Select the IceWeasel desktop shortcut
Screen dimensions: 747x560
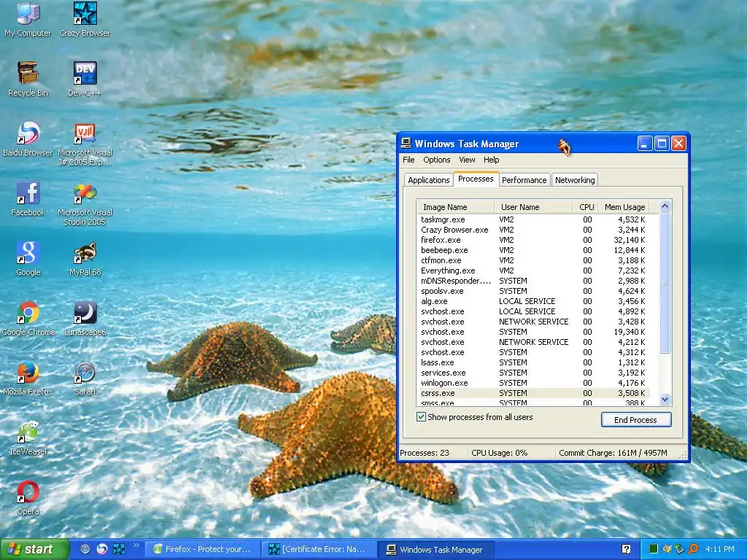tap(28, 437)
